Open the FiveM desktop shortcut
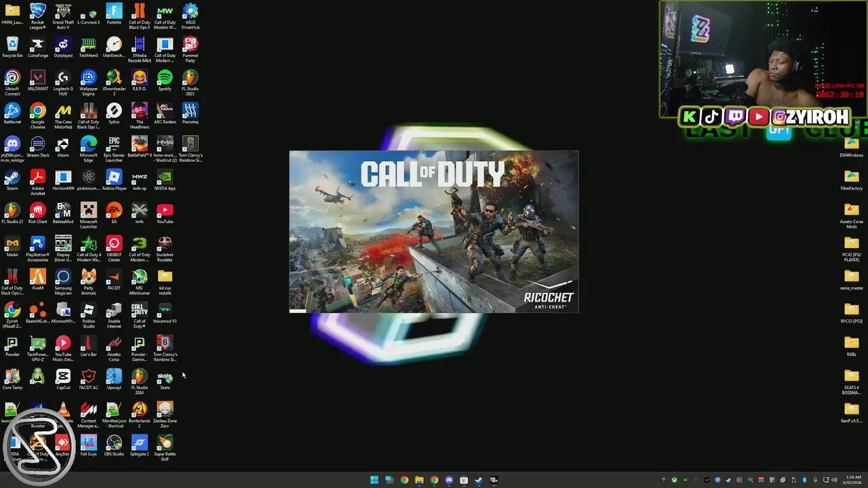Screen dimensions: 868x488 pos(37,280)
